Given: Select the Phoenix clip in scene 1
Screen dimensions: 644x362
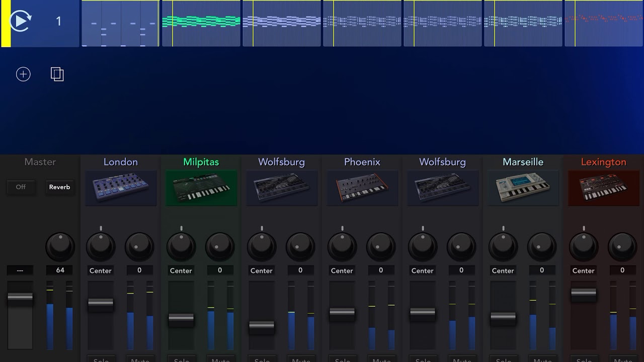Looking at the screenshot, I should 362,24.
